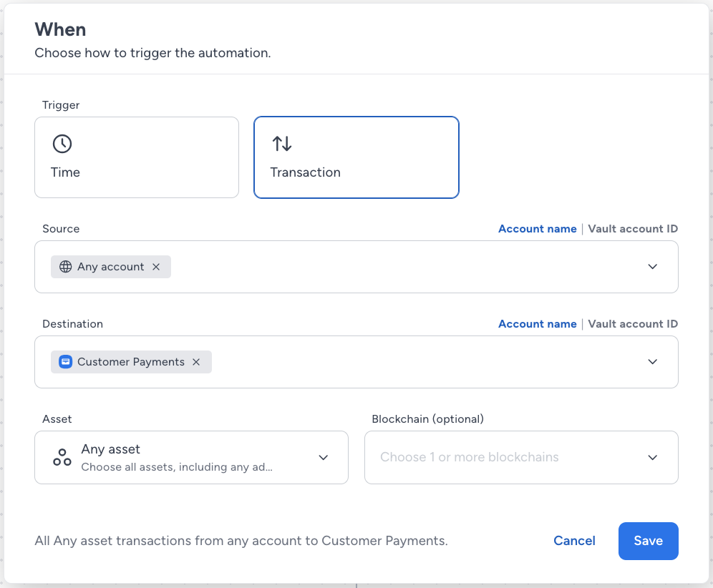
Task: Open the Any asset dropdown
Action: (191, 457)
